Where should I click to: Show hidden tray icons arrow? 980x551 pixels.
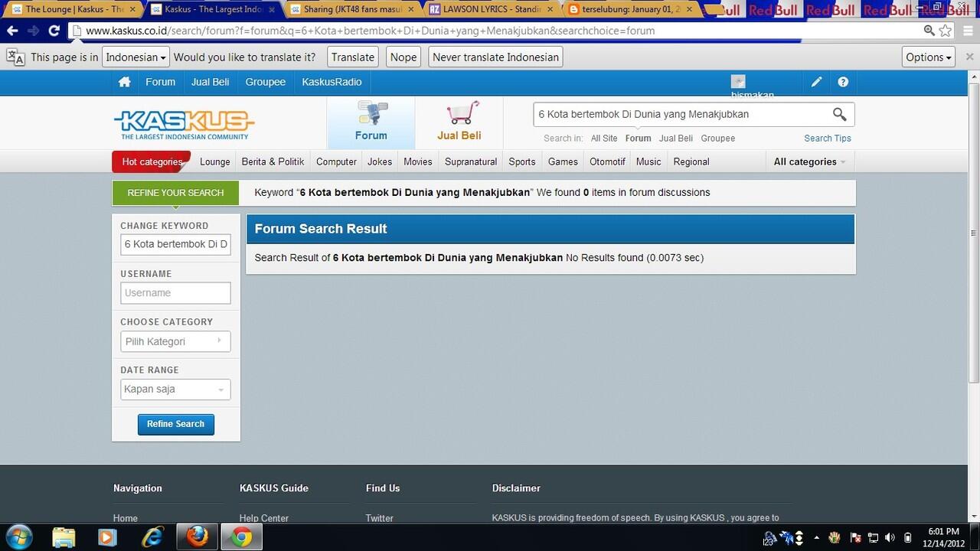(x=816, y=538)
